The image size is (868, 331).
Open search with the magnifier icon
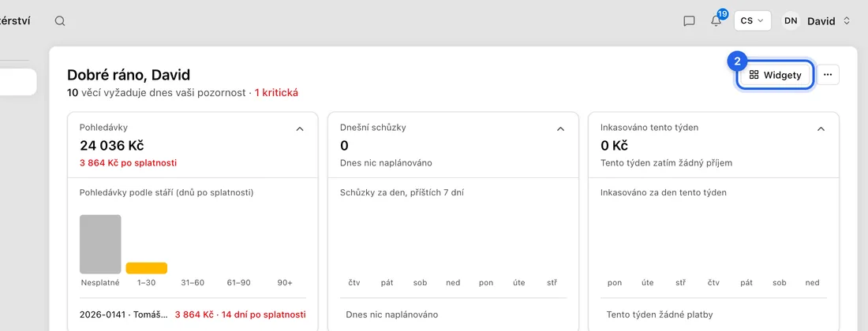point(60,21)
